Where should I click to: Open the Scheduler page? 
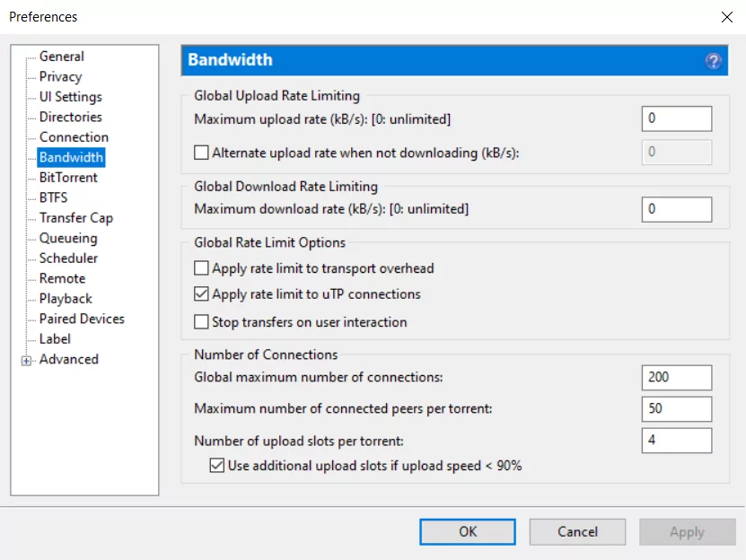[x=68, y=258]
